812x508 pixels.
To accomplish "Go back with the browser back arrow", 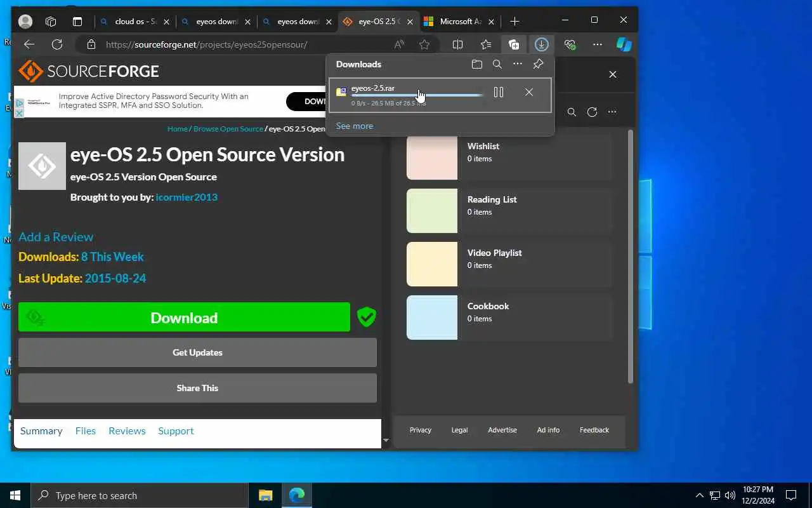I will pos(29,44).
